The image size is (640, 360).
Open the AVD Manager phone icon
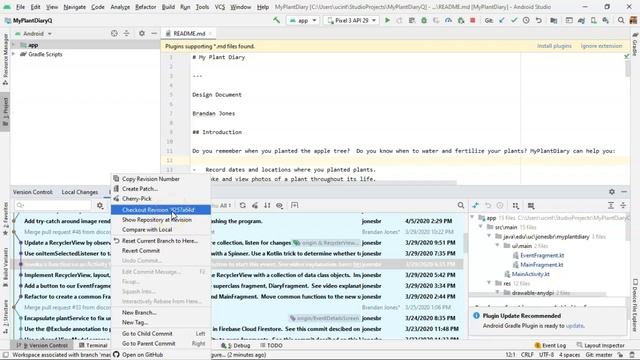pos(593,20)
